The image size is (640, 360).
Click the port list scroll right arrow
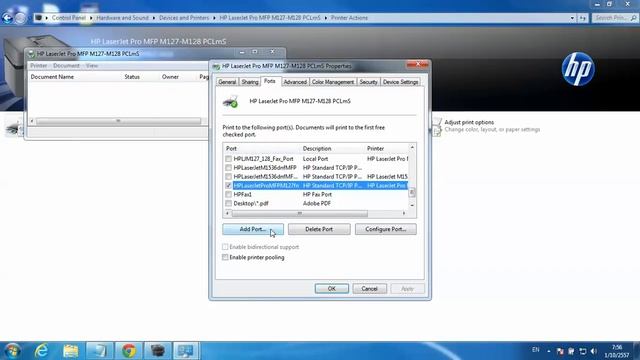404,213
